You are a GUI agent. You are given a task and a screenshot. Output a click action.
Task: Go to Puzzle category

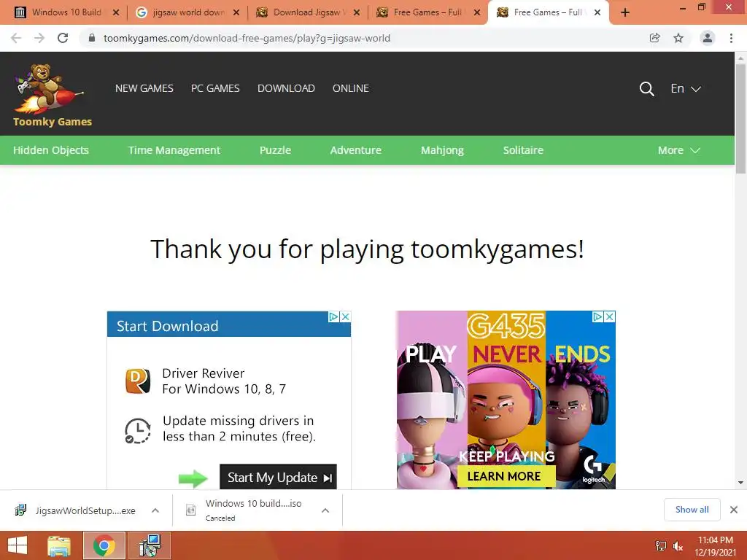(x=275, y=150)
